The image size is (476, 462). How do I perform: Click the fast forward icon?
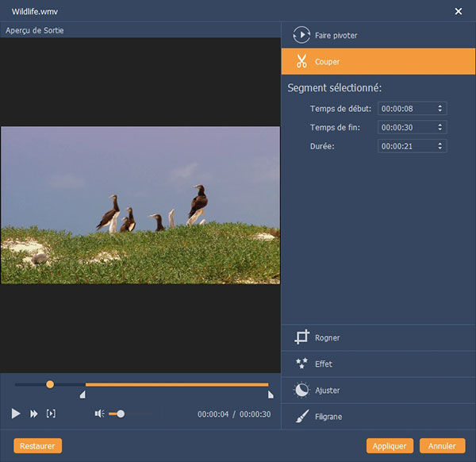point(34,414)
